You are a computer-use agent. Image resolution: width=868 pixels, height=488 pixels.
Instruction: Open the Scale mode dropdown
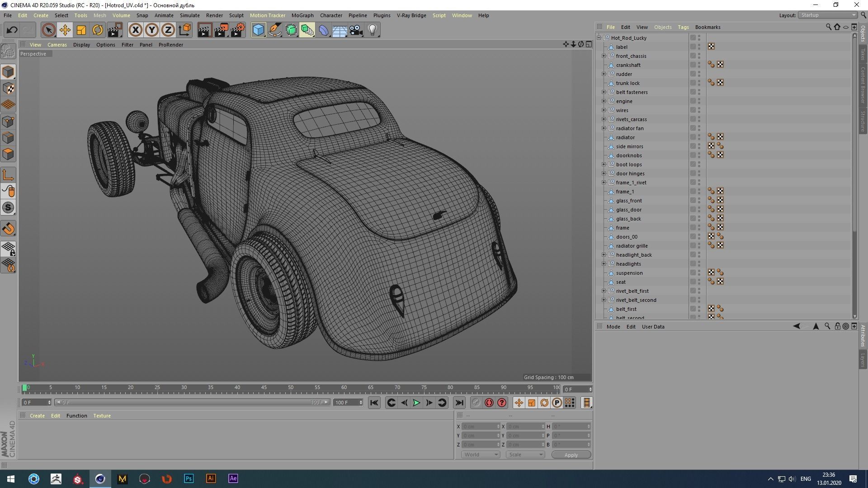(x=525, y=455)
